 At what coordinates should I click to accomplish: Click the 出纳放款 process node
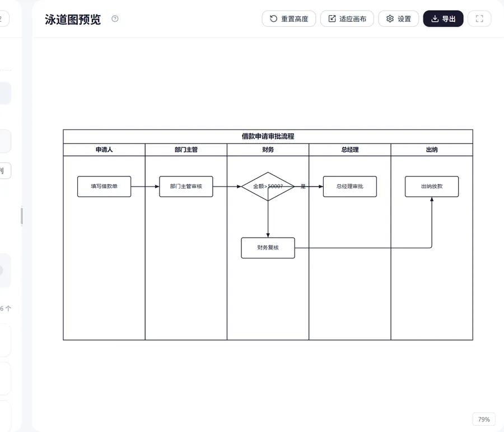[432, 186]
